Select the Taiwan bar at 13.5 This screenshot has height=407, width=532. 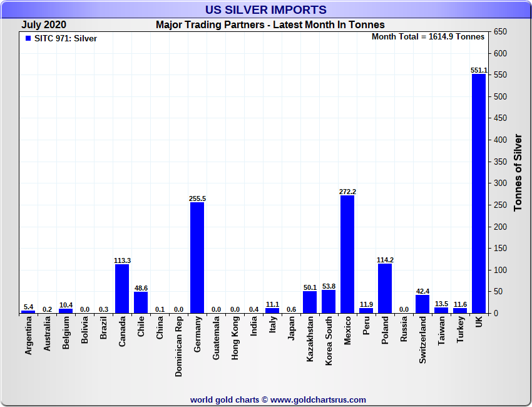(441, 310)
